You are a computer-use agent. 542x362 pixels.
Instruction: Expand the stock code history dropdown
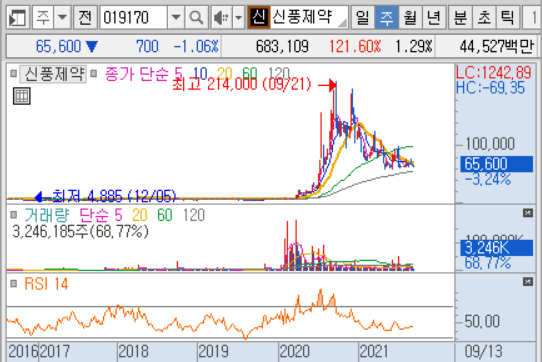[x=176, y=17]
